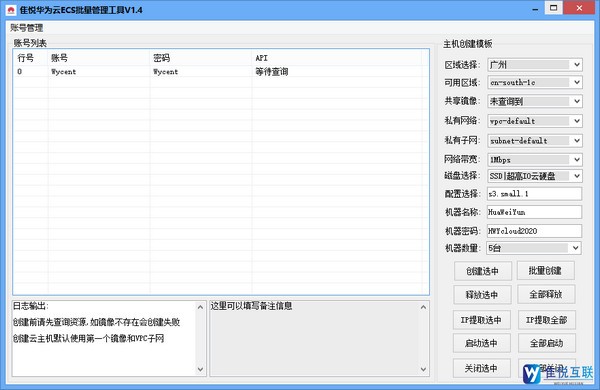Image resolution: width=600 pixels, height=390 pixels.
Task: Minimize the ECS management tool window
Action: (535, 9)
